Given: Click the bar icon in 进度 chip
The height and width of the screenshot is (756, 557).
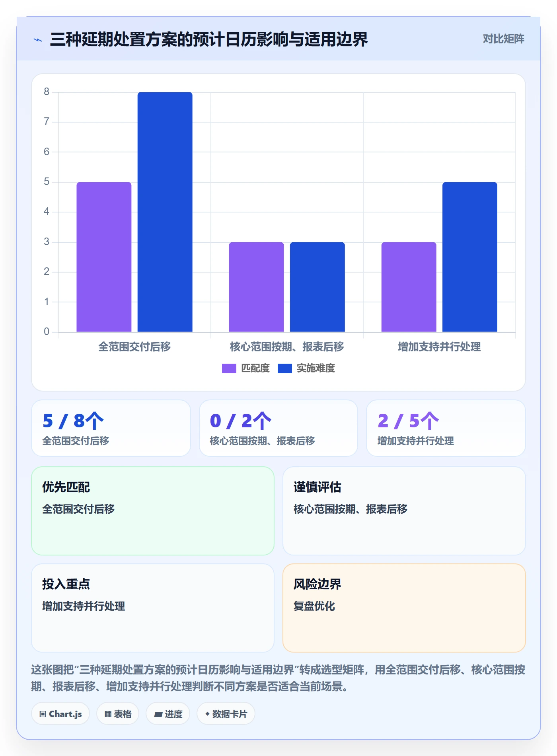Looking at the screenshot, I should pyautogui.click(x=158, y=715).
